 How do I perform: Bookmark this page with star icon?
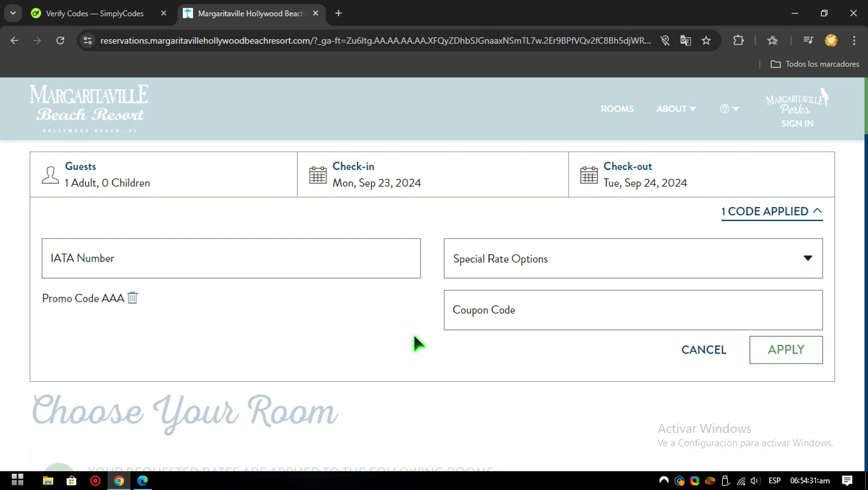[x=706, y=40]
